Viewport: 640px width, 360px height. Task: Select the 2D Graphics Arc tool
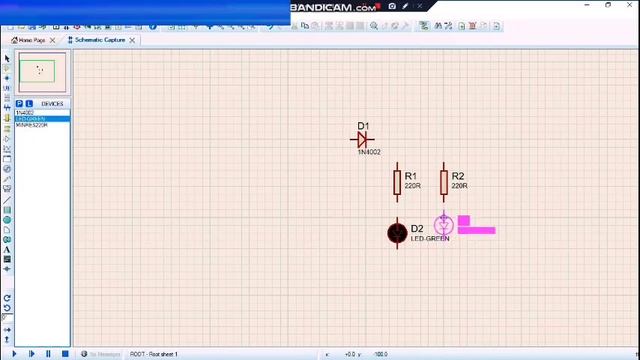pyautogui.click(x=7, y=230)
